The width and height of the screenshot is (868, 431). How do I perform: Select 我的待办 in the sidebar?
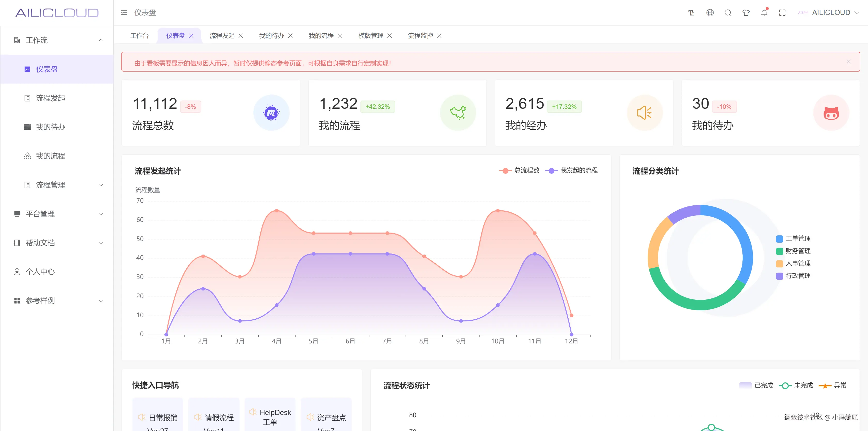50,127
